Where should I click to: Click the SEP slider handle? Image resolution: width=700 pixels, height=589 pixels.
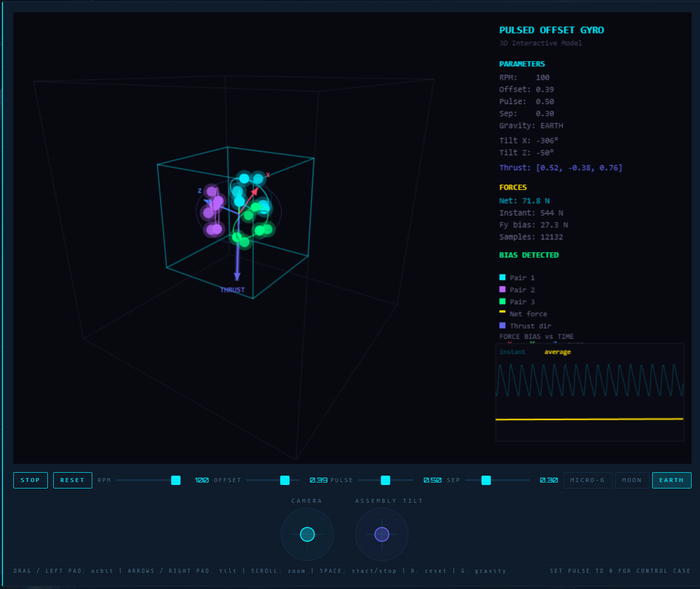click(x=486, y=480)
